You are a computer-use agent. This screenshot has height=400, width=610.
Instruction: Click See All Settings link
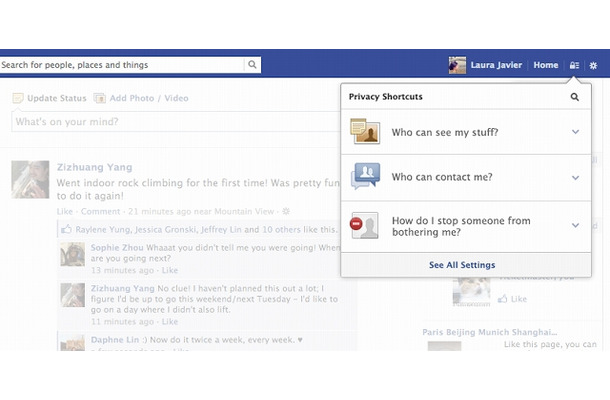click(461, 265)
